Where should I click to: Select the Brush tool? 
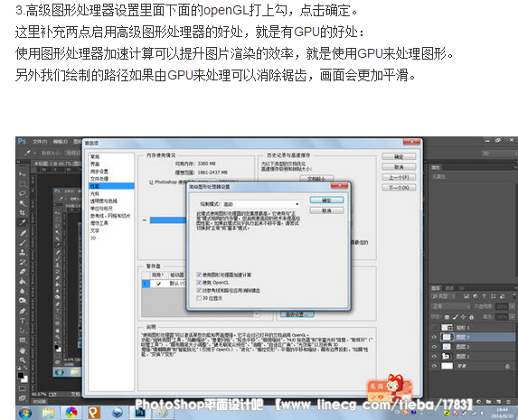[22, 243]
